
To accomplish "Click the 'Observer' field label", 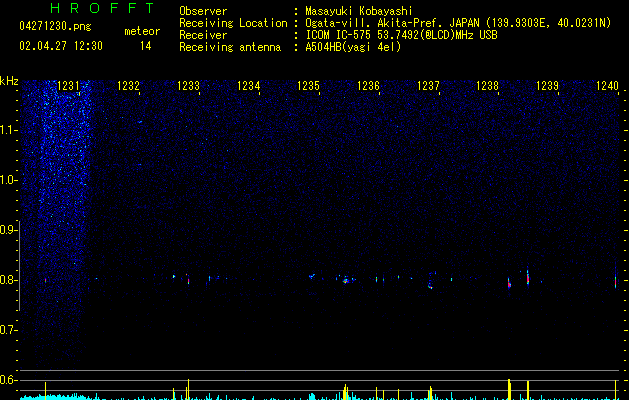I will (x=203, y=11).
